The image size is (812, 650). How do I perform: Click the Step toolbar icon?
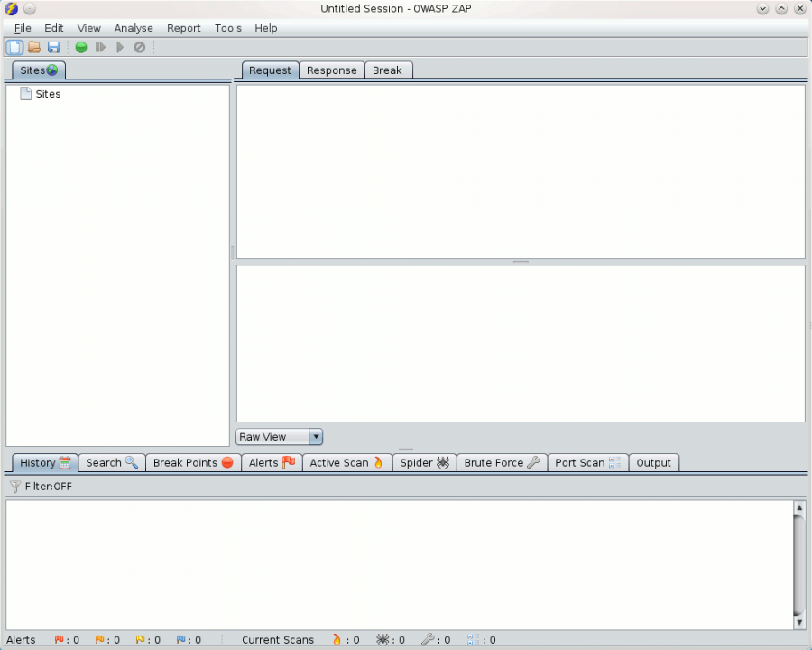coord(101,47)
